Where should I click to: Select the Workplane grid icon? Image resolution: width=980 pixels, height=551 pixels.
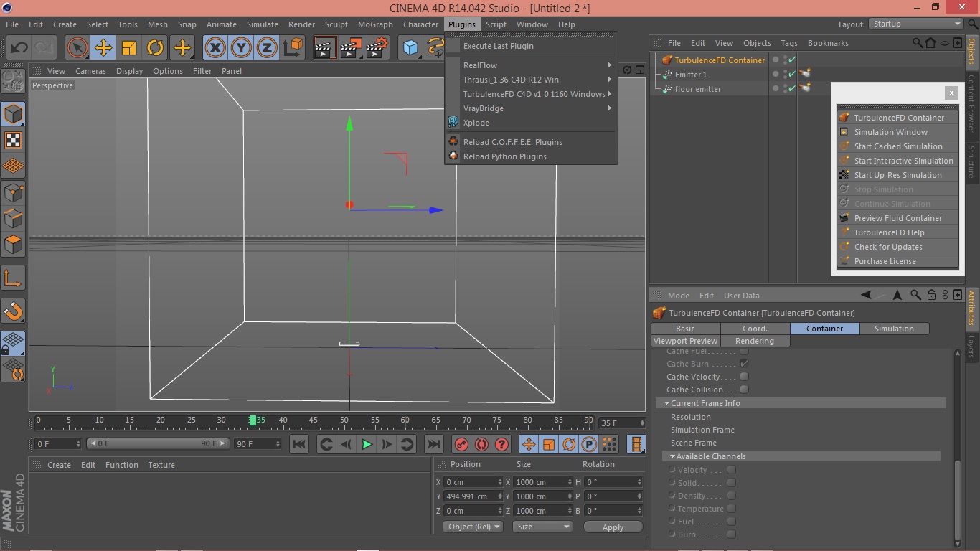click(x=13, y=166)
